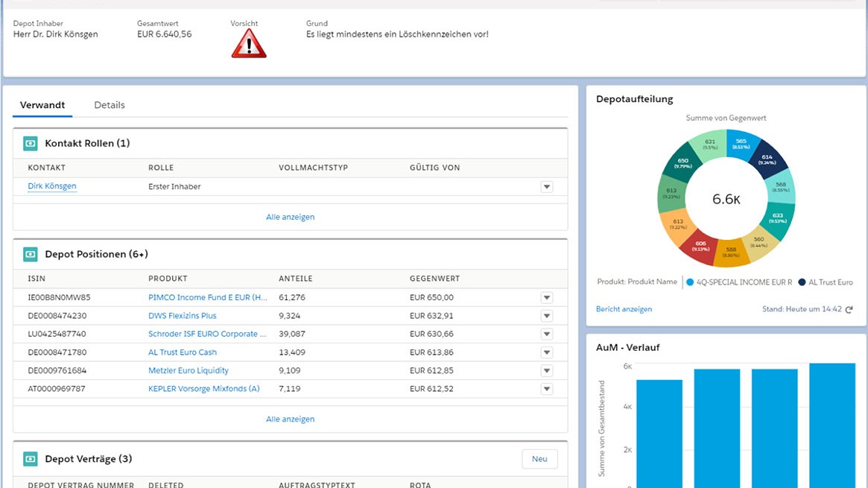
Task: Click the Depot Verträge section icon
Action: 31,459
